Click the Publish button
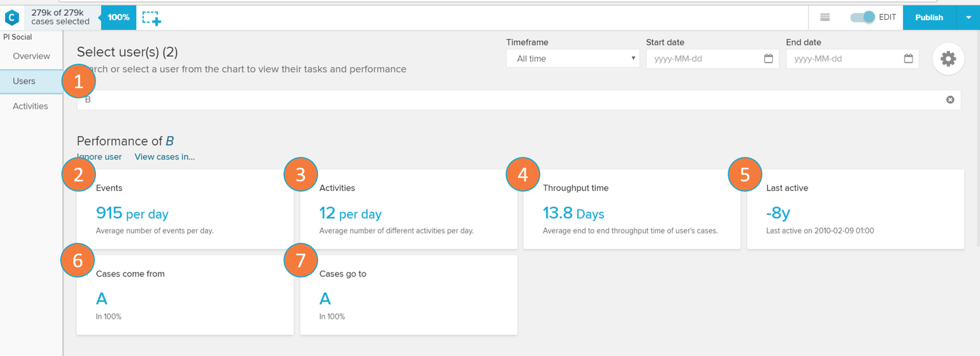980x356 pixels. (929, 18)
